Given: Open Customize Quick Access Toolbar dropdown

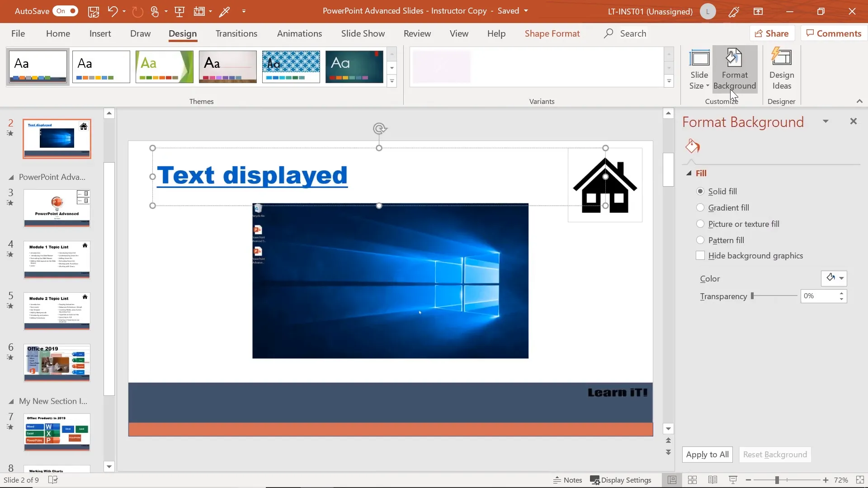Looking at the screenshot, I should (x=244, y=12).
